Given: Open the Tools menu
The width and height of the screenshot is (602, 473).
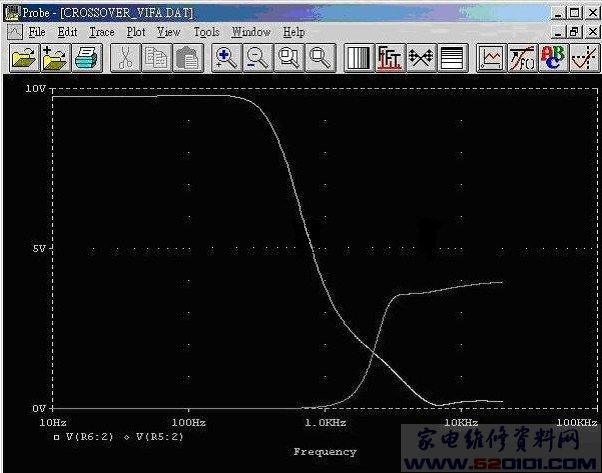Looking at the screenshot, I should click(x=206, y=32).
